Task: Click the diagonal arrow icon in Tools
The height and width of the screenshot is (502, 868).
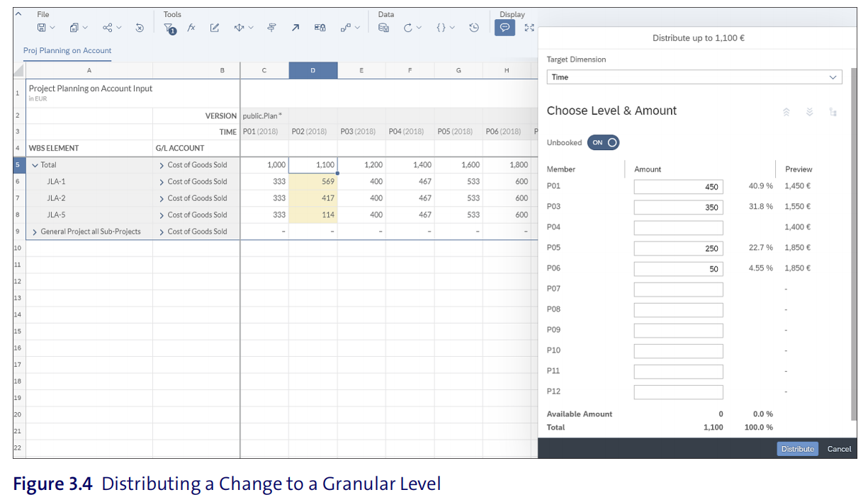Action: tap(295, 28)
